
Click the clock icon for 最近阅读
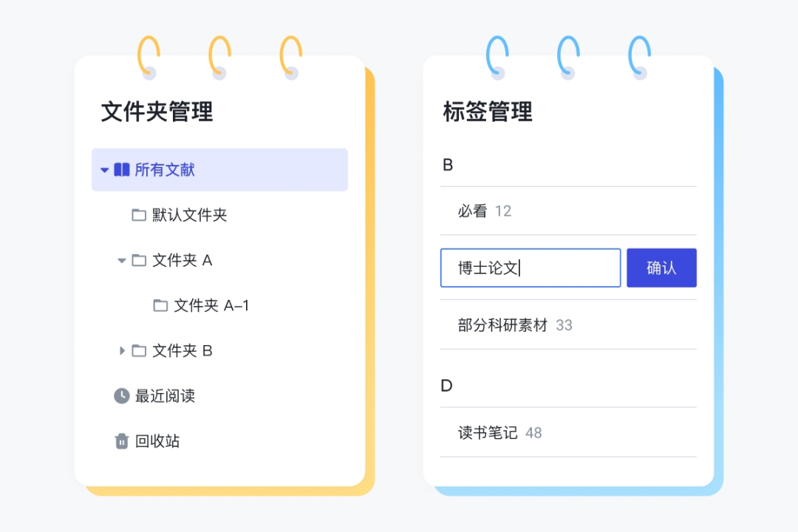click(x=122, y=395)
